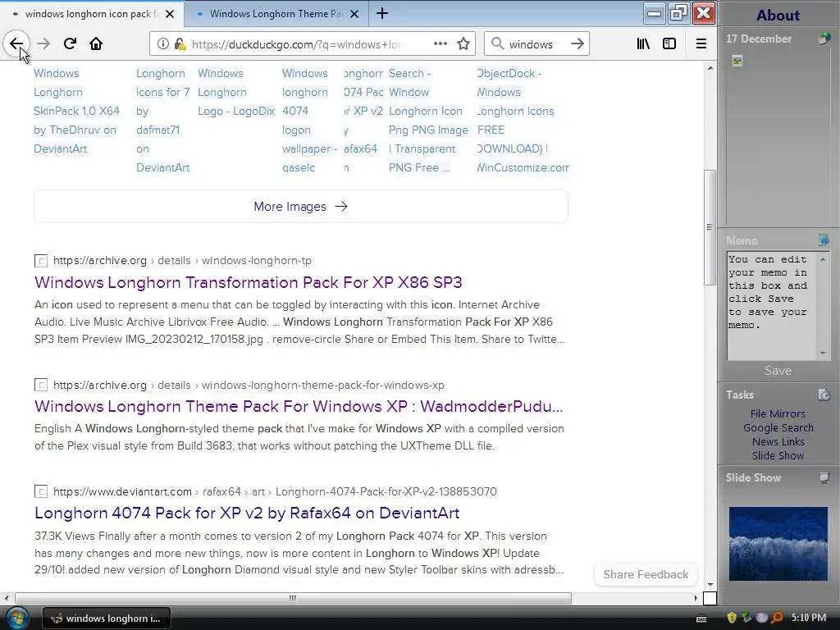Click the security shield tray icon

(731, 618)
